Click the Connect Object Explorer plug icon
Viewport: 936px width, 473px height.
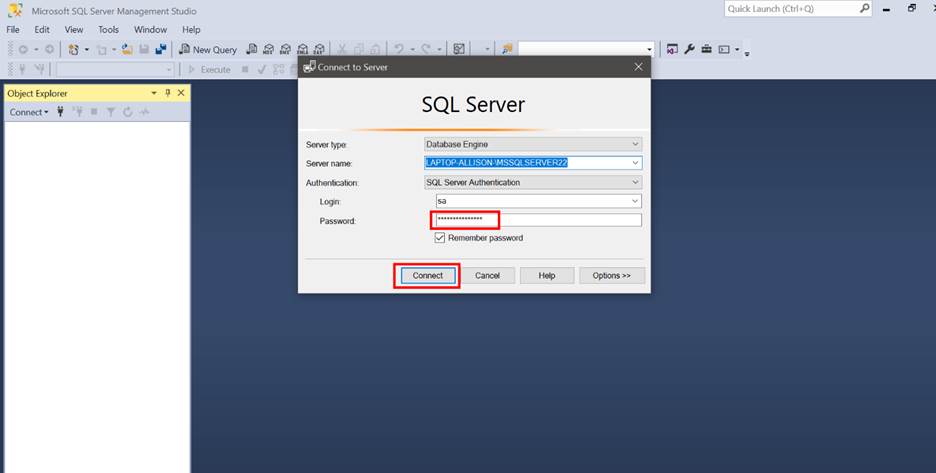click(x=61, y=112)
